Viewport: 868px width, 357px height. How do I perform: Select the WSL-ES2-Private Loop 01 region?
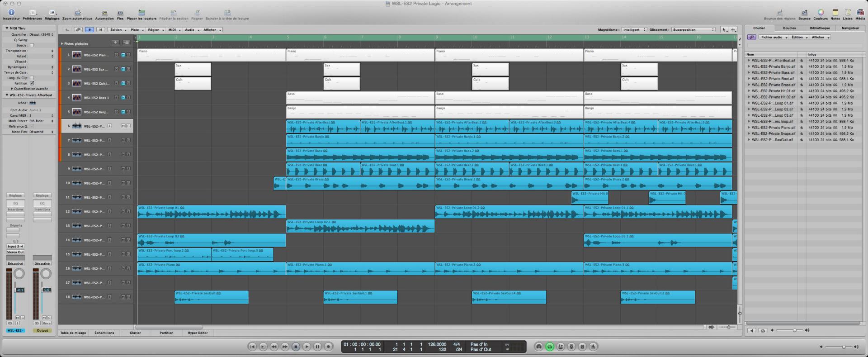point(212,212)
